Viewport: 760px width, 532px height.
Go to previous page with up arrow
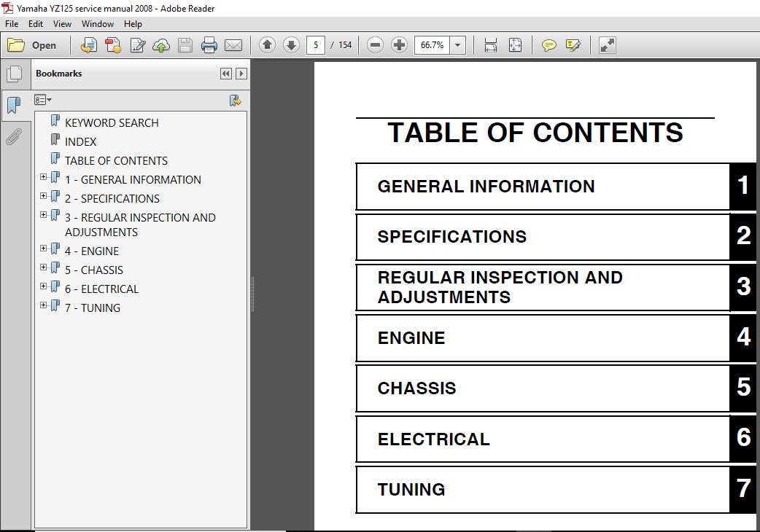[x=267, y=45]
